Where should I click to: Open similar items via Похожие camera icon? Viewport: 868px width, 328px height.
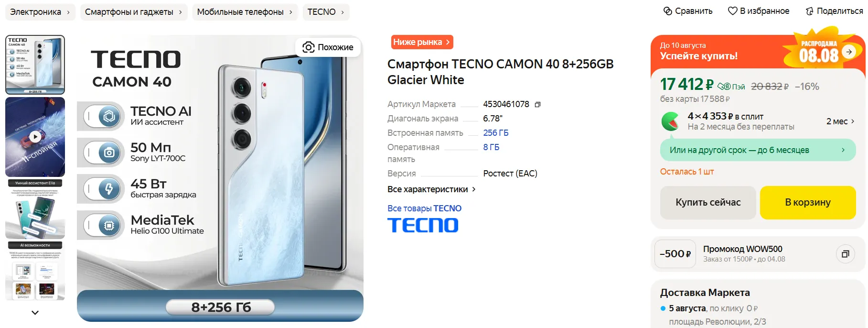point(309,47)
